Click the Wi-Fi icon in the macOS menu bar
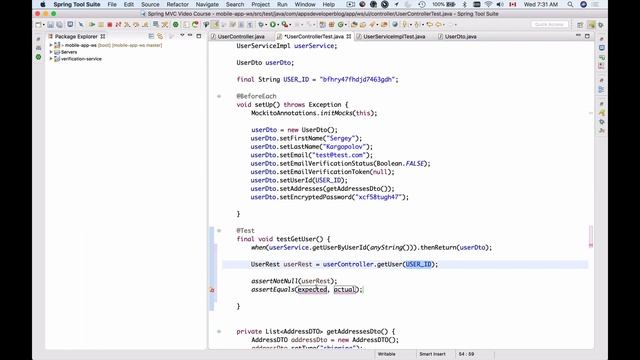The width and height of the screenshot is (640, 360). (489, 4)
